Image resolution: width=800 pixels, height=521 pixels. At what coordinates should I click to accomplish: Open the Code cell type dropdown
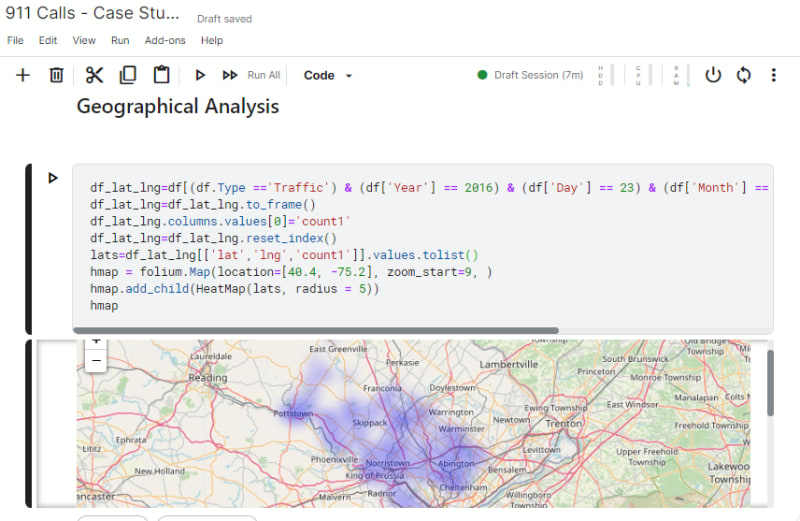[328, 76]
